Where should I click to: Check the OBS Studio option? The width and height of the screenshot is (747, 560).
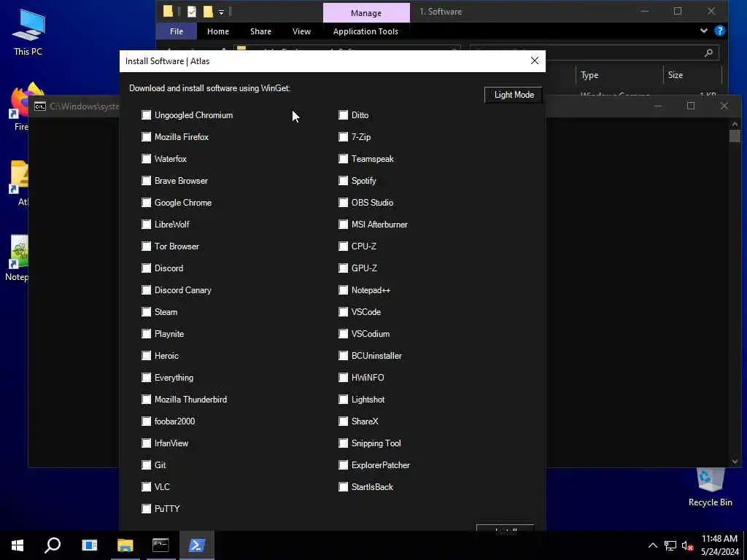pyautogui.click(x=343, y=203)
